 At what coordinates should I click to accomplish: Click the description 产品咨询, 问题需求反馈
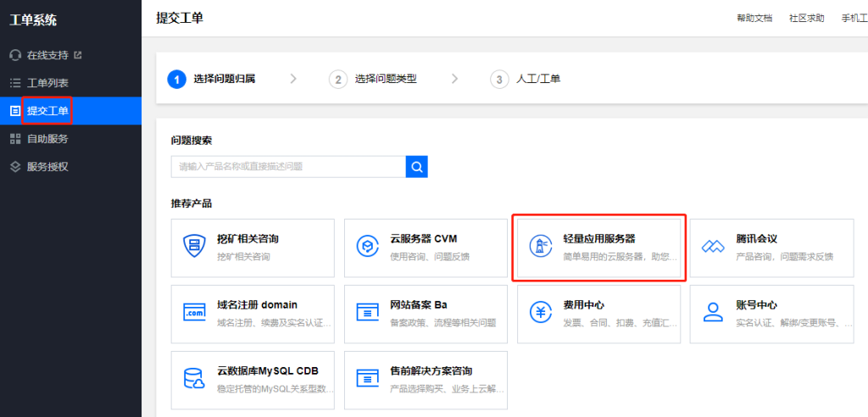click(x=784, y=257)
